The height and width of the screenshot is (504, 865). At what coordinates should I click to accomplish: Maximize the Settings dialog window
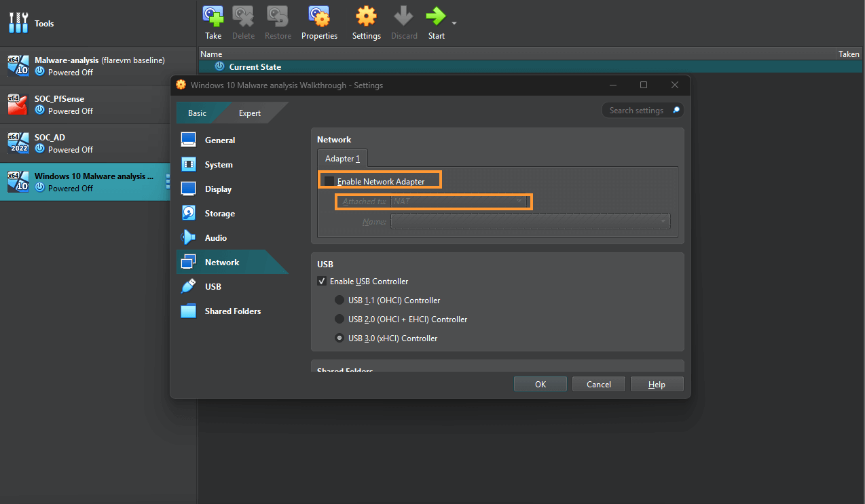click(644, 85)
